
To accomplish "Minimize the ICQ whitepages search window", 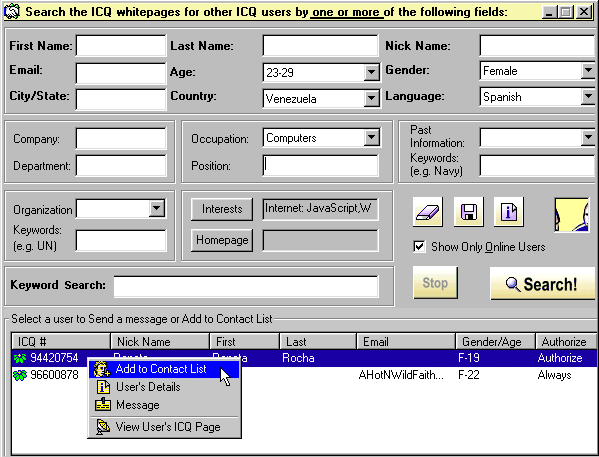I will (549, 12).
